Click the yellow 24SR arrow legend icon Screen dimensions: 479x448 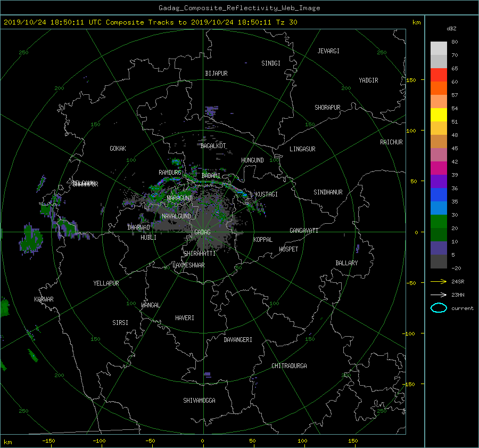point(439,281)
